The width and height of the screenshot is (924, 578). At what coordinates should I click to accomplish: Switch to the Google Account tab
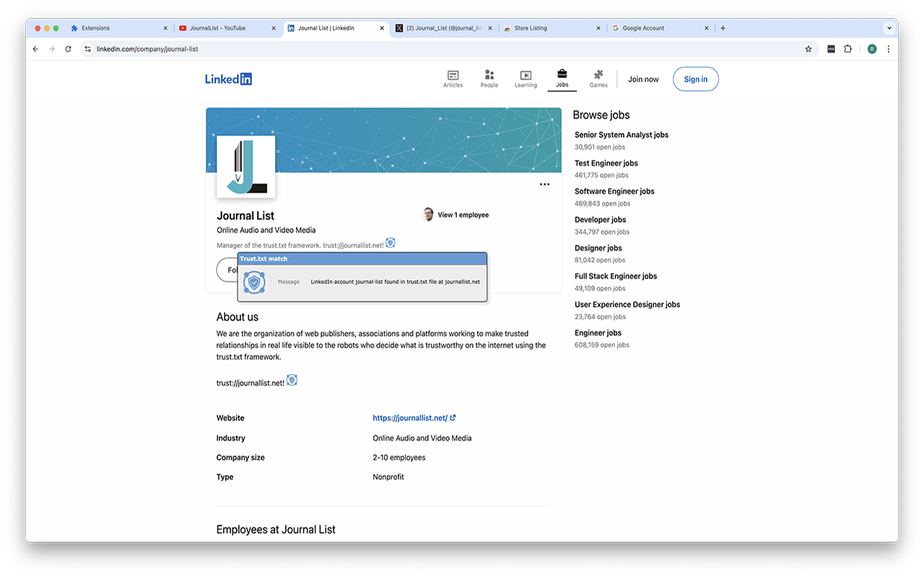[661, 28]
